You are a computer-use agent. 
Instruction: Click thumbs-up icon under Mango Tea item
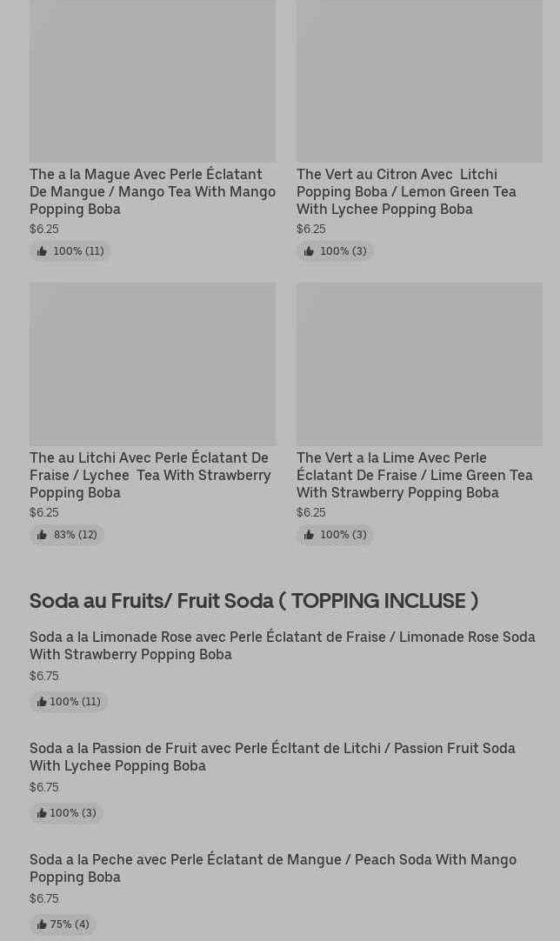(42, 251)
